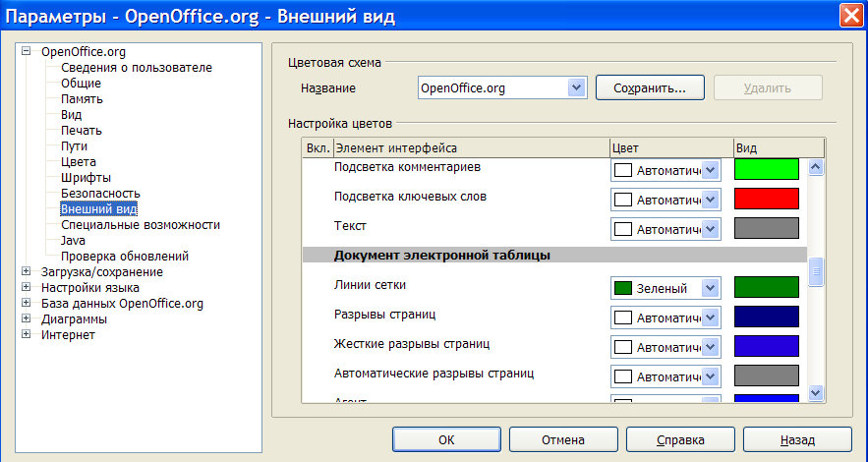Expand the Диаграммы tree node

coord(26,318)
